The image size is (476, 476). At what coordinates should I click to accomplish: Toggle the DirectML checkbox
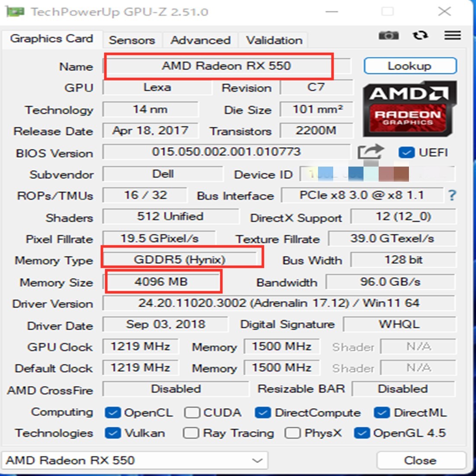pos(382,413)
